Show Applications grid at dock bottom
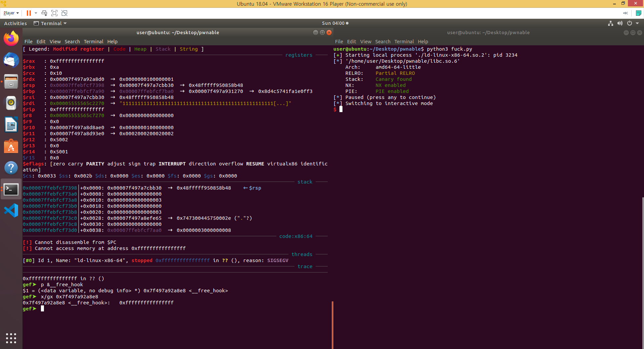 click(11, 338)
